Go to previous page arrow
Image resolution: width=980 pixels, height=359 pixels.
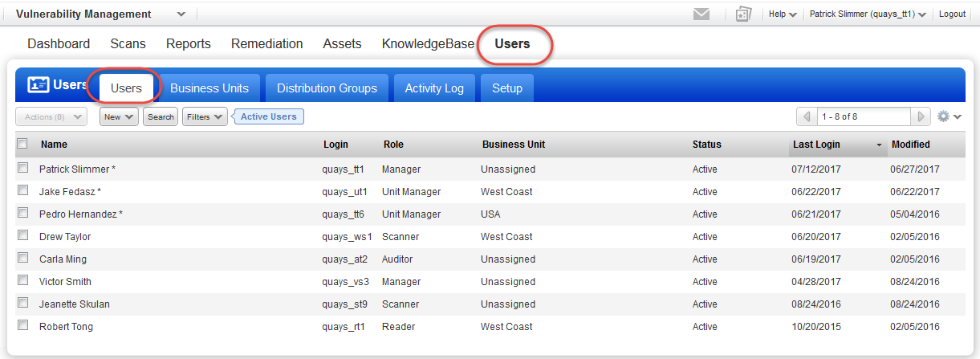pos(807,117)
